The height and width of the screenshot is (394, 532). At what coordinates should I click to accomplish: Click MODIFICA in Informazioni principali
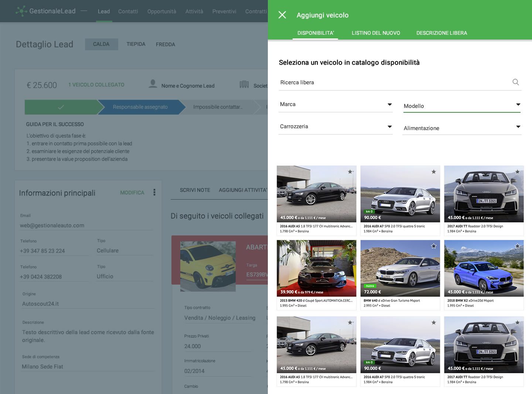click(132, 193)
